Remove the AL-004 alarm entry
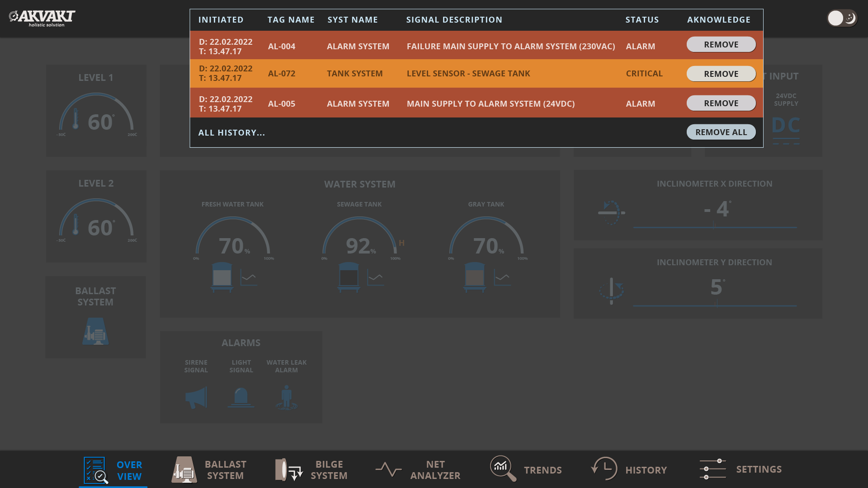The height and width of the screenshot is (488, 868). click(721, 45)
